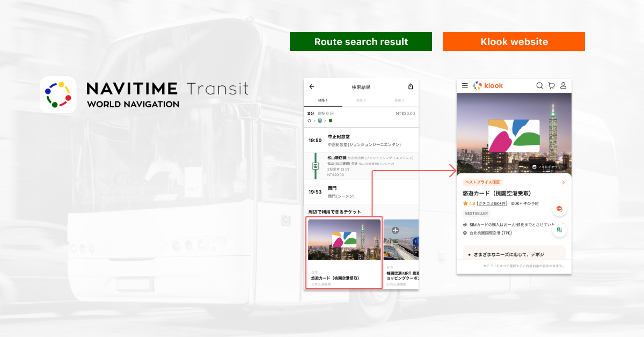
Task: Open the フォトギャラリー photo gallery button
Action: (x=547, y=167)
